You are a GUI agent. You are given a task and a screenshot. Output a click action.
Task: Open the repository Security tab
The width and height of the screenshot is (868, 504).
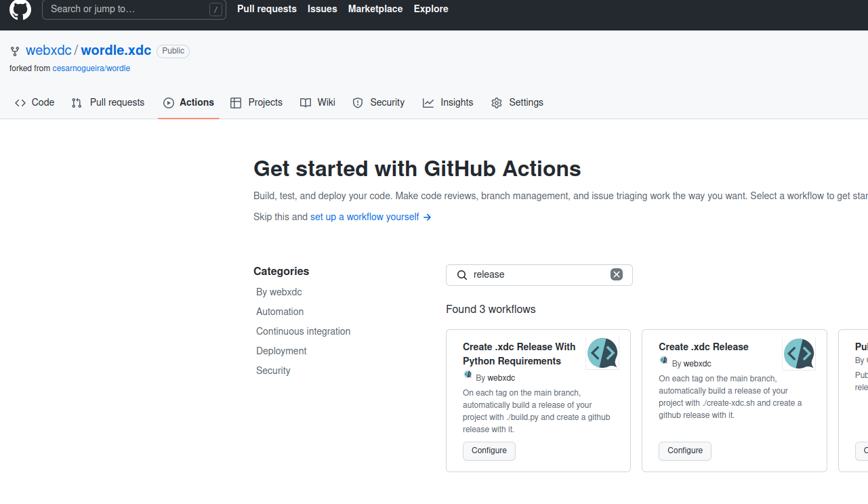(x=379, y=102)
